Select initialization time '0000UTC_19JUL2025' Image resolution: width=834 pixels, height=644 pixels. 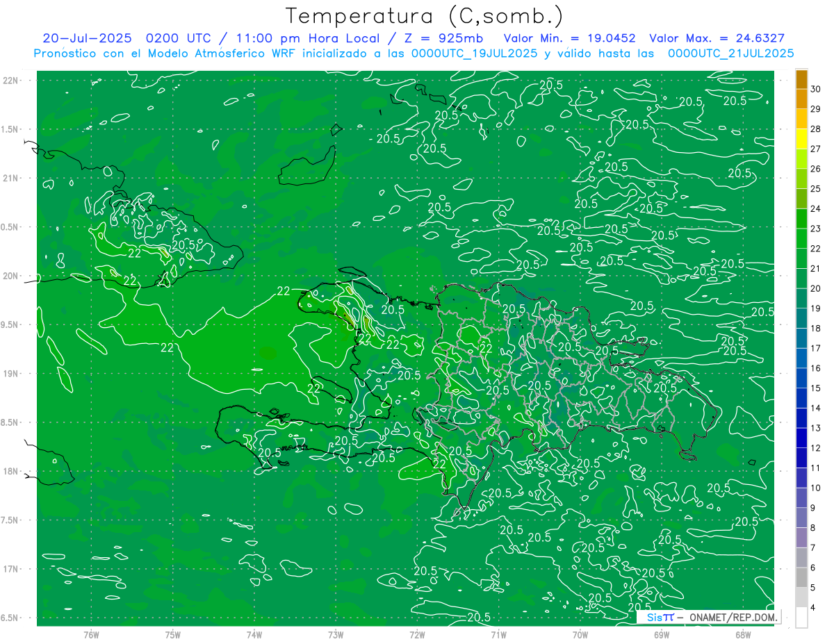[474, 53]
